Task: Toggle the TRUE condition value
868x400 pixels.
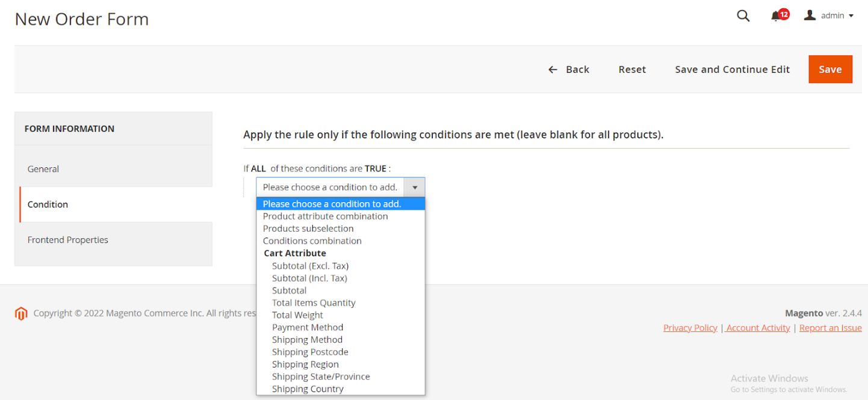Action: click(x=375, y=168)
